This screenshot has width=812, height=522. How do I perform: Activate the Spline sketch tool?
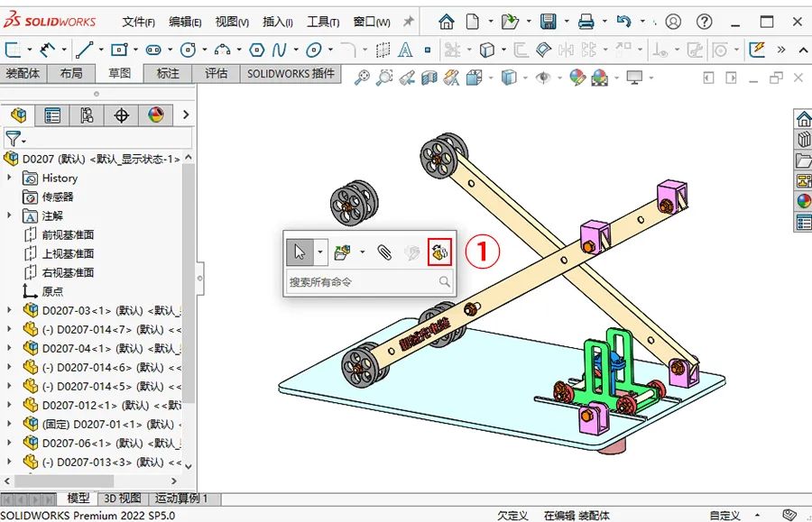[x=279, y=50]
